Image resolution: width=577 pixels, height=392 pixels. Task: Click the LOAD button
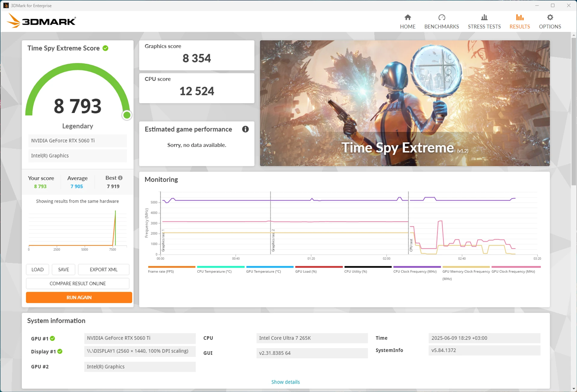(x=38, y=270)
